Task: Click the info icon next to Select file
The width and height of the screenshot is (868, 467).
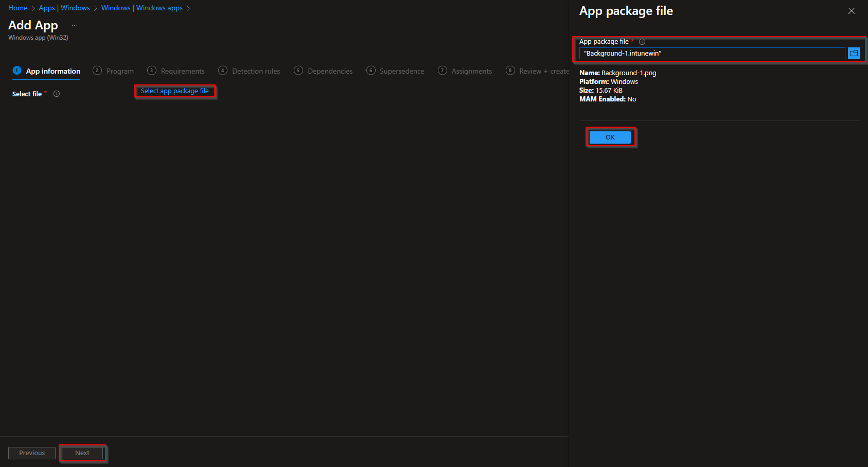Action: tap(57, 94)
